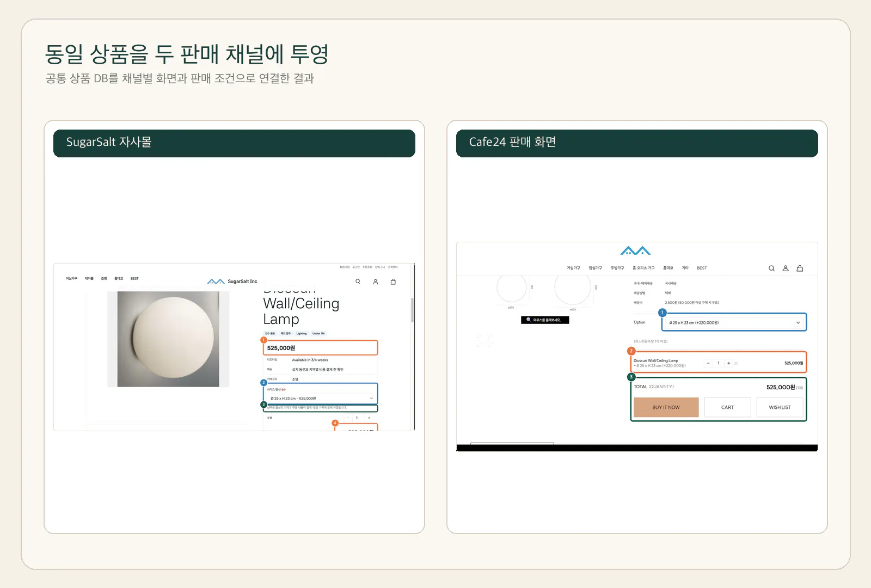
Task: Click the search icon in SugarSalt mall header
Action: coord(358,281)
